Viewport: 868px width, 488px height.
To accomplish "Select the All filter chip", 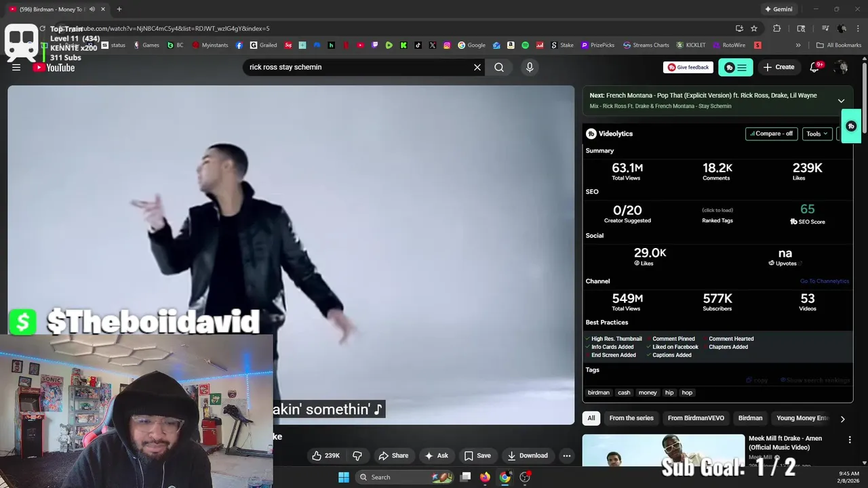I will click(x=591, y=418).
